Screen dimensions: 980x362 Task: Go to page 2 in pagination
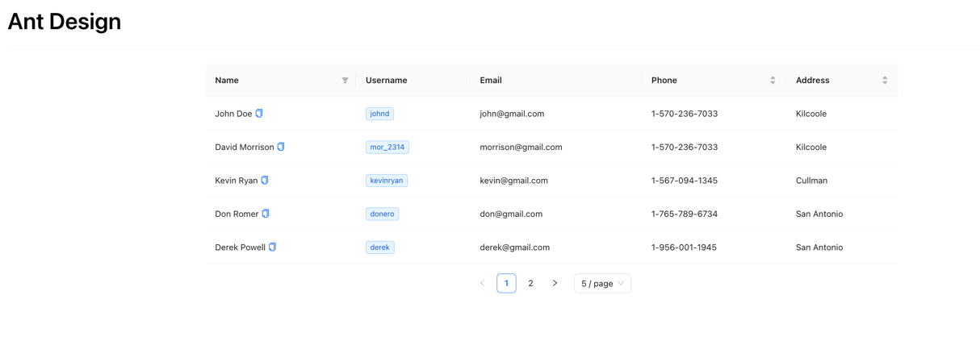pyautogui.click(x=530, y=283)
